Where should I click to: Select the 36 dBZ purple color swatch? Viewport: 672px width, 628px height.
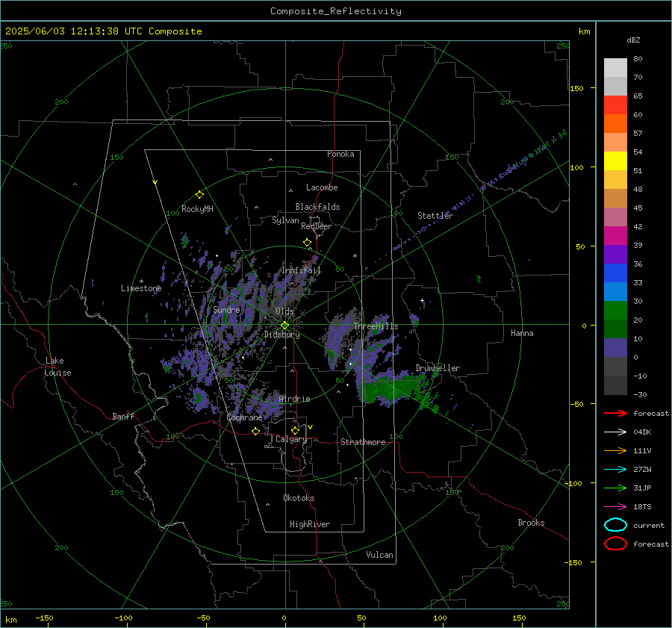(615, 254)
